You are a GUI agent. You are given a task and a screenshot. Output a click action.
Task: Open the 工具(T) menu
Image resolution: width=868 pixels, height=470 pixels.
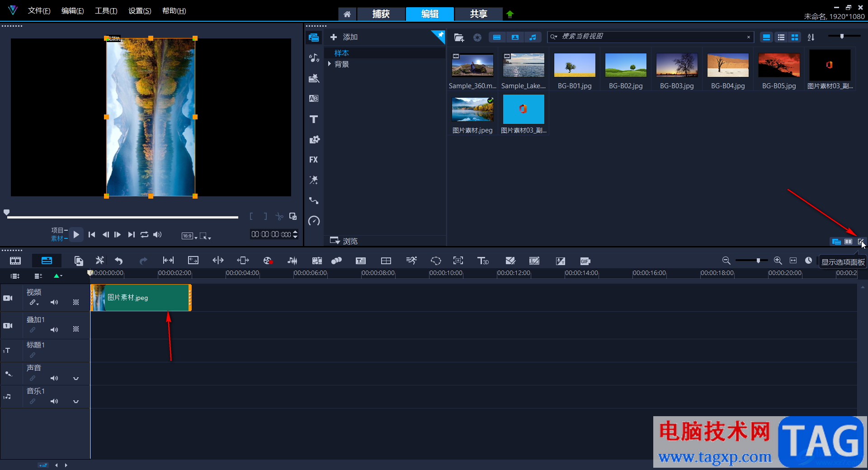point(106,11)
